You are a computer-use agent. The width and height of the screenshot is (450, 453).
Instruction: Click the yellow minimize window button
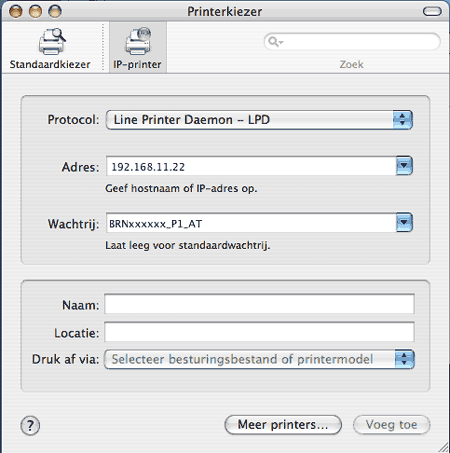(35, 12)
